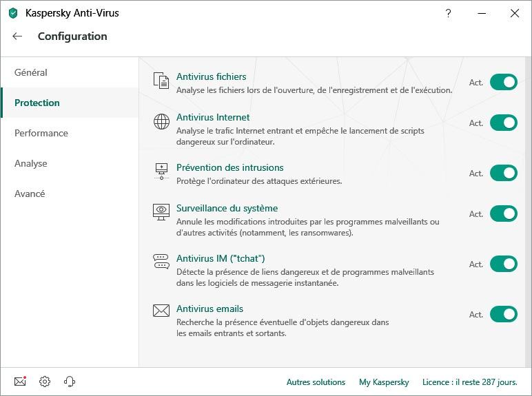Switch off the Antivirus emails toggle
This screenshot has width=532, height=396.
click(504, 314)
